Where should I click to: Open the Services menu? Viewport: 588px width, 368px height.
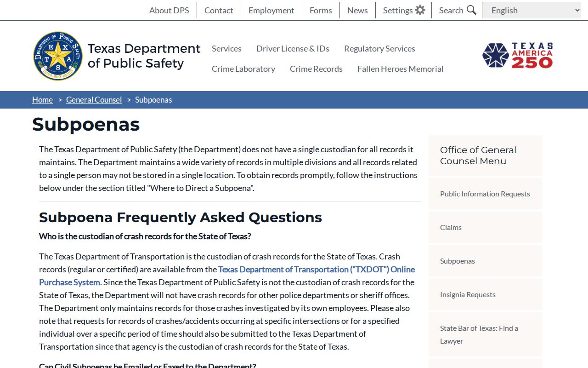pos(226,48)
